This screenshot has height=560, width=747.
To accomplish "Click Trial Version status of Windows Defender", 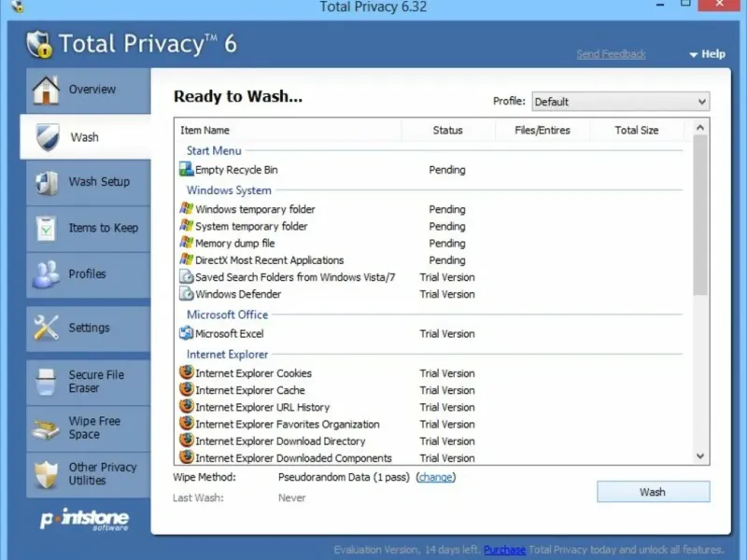I will (447, 294).
